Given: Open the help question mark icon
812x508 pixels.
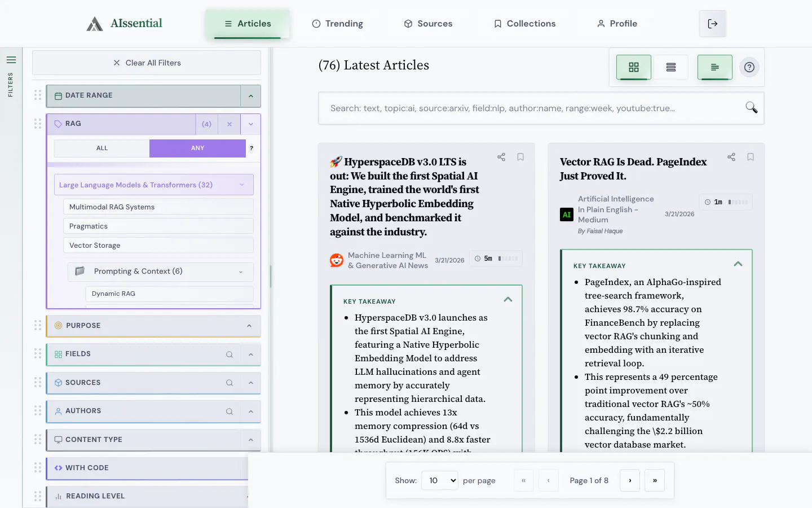Looking at the screenshot, I should click(749, 67).
